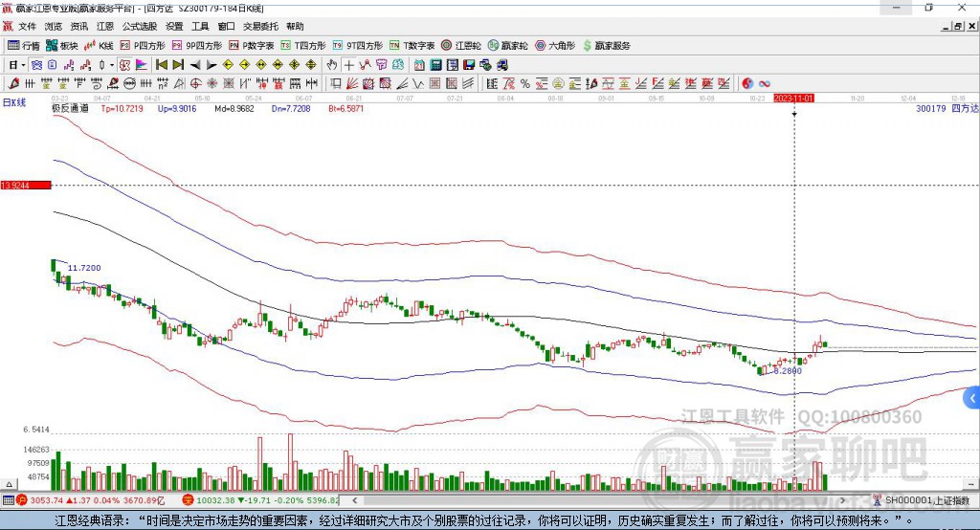
Task: Open the 交易委托 menu
Action: point(260,26)
